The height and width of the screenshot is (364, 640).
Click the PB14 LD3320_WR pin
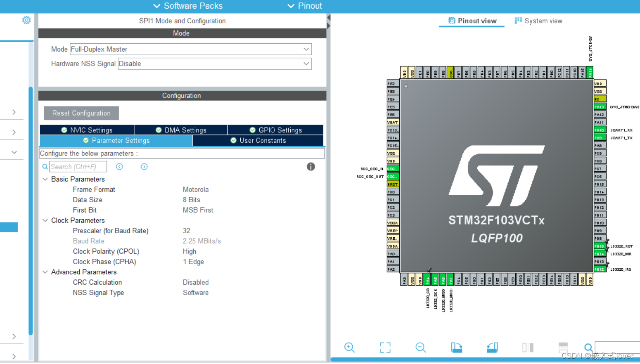pyautogui.click(x=600, y=254)
